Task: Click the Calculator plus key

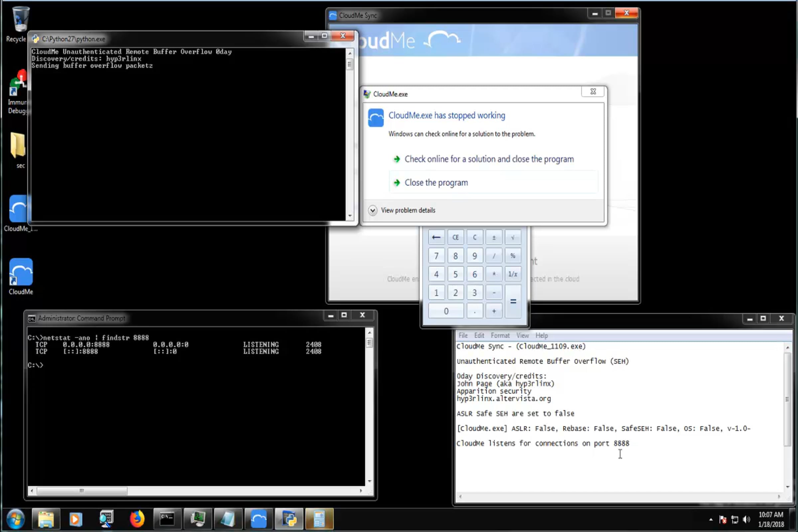Action: pyautogui.click(x=494, y=311)
